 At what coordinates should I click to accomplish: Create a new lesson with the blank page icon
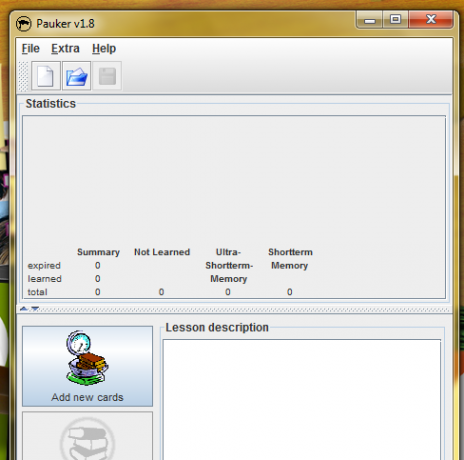pos(46,76)
